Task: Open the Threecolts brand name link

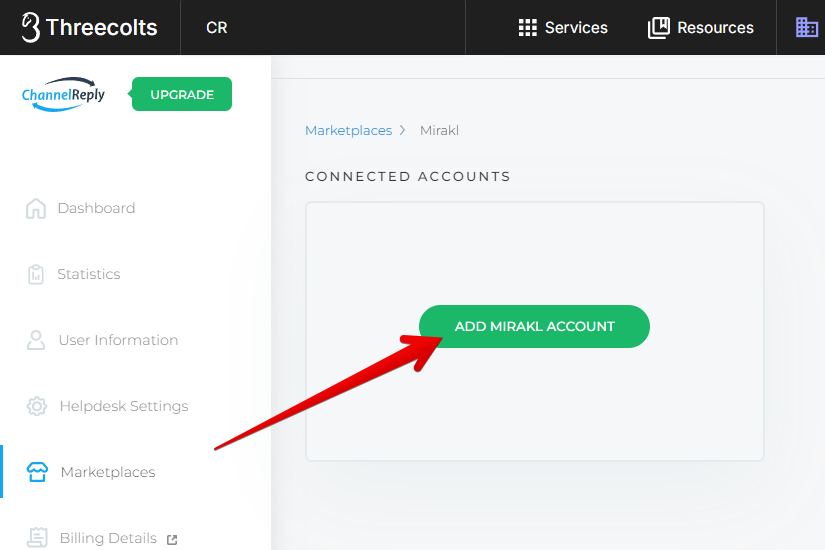Action: 102,27
